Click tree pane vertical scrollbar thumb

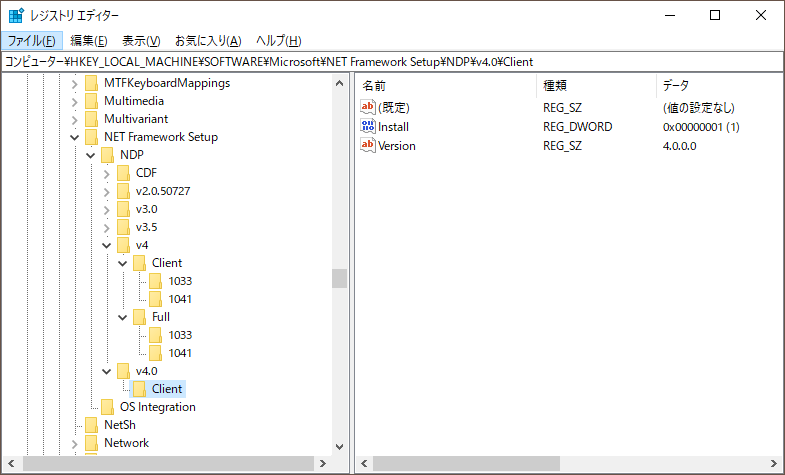point(339,279)
